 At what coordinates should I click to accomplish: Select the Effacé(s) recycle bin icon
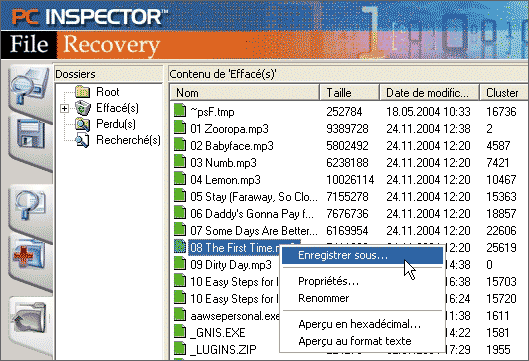click(83, 108)
